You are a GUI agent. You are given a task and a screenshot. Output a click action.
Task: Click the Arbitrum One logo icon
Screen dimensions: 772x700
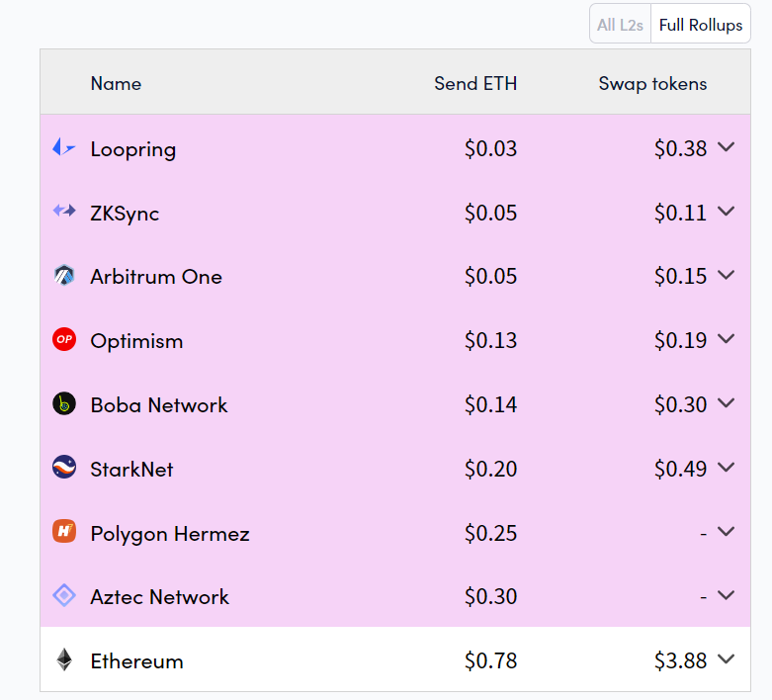[x=64, y=276]
